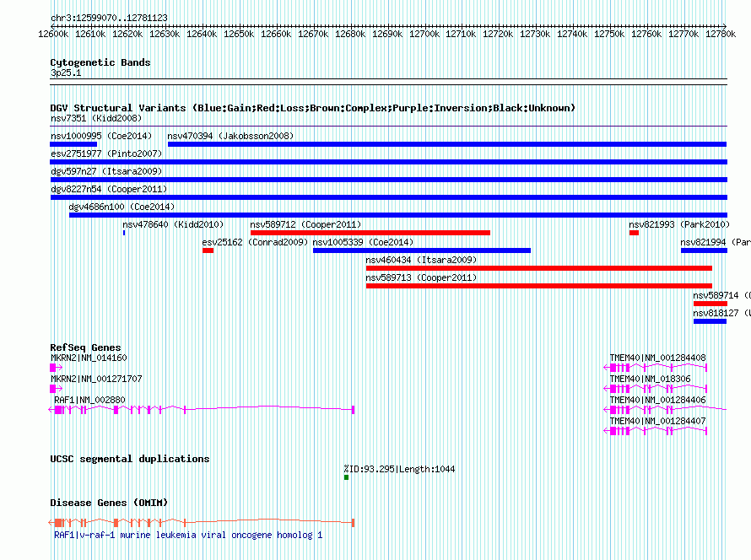Click the last RAF1 RefSeq exon block
The height and width of the screenshot is (560, 751).
353,409
